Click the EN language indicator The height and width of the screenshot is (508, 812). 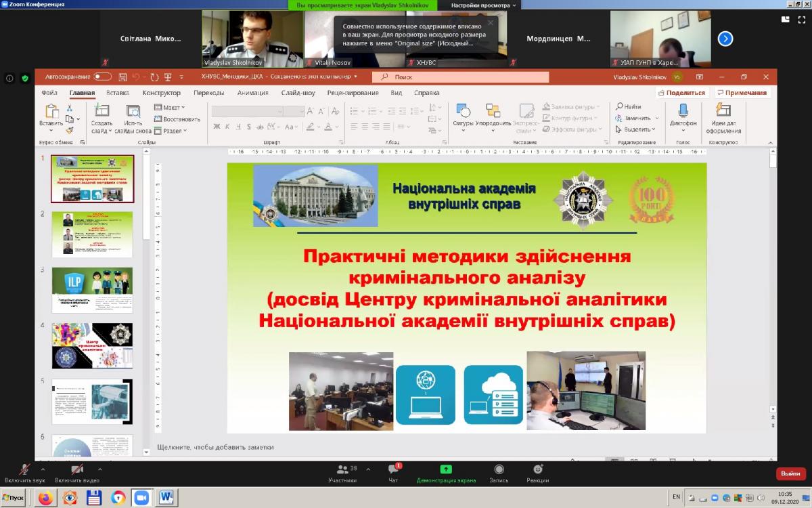[677, 498]
